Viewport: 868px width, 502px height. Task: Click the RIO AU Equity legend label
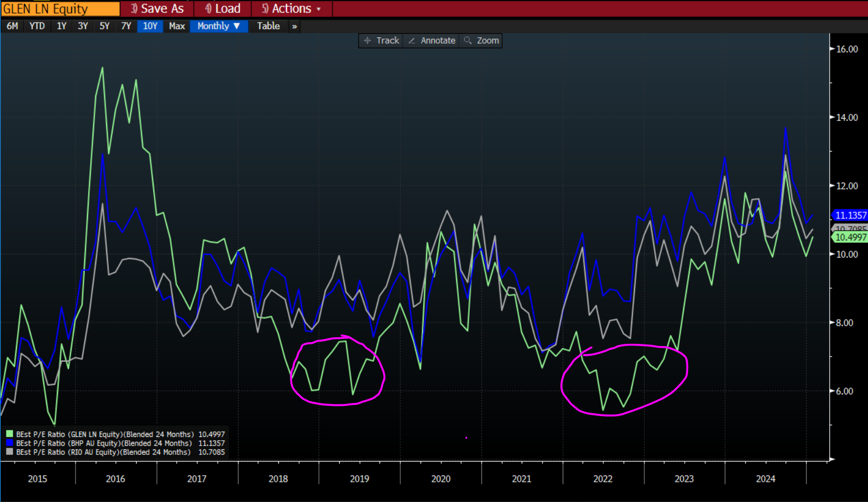coord(103,452)
